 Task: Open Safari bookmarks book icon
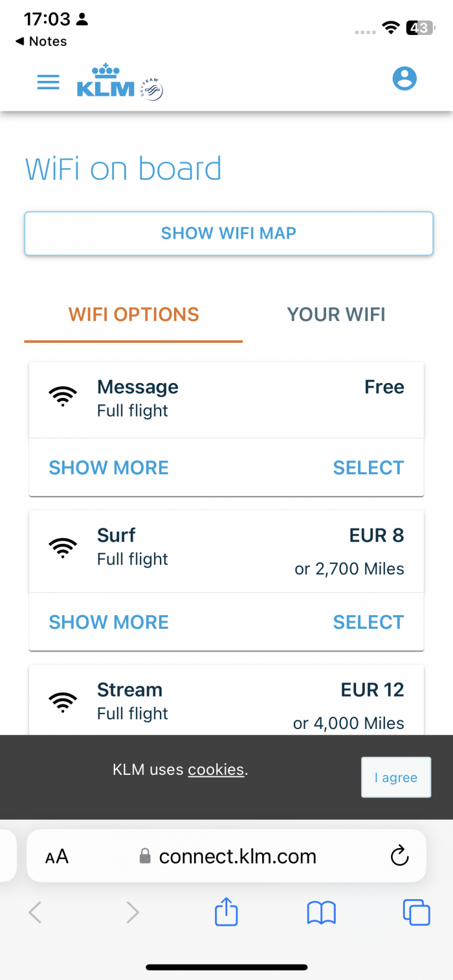coord(322,913)
